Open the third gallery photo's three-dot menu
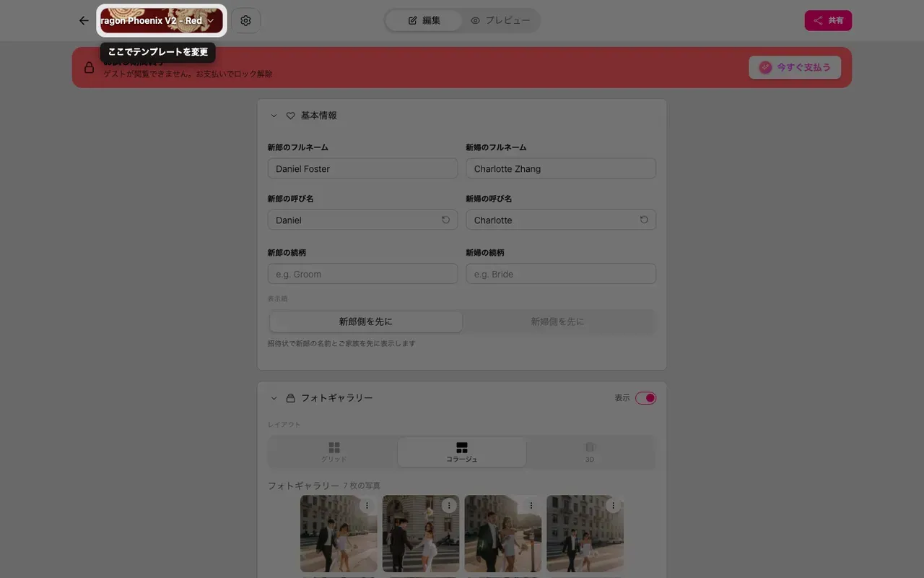The width and height of the screenshot is (924, 578). 531,506
